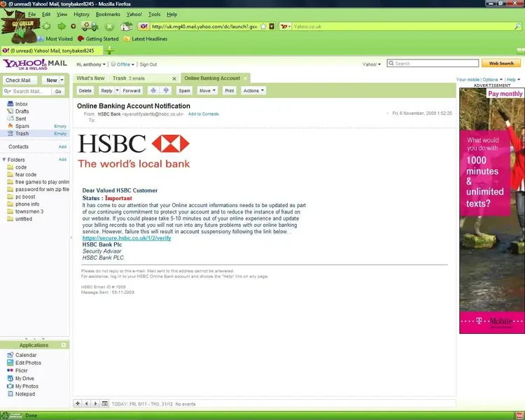525x420 pixels.
Task: Click the Sign Out link
Action: 148,64
